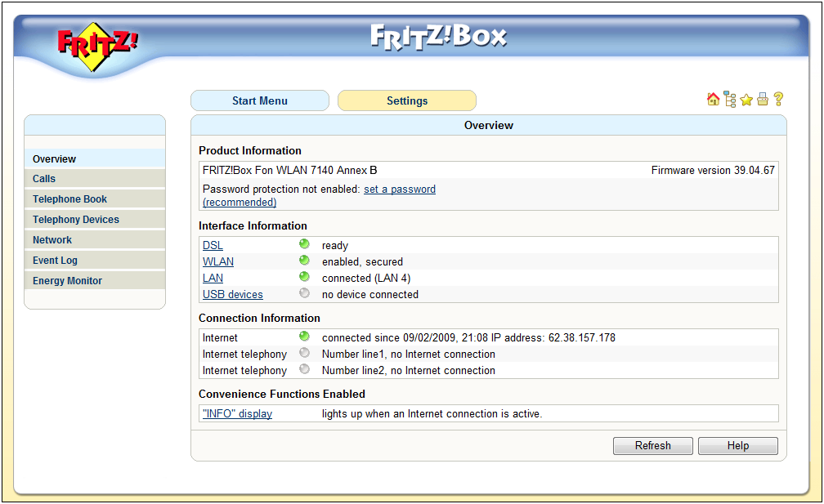Open the "INFO" display link
Screen dimensions: 824x504
(238, 413)
